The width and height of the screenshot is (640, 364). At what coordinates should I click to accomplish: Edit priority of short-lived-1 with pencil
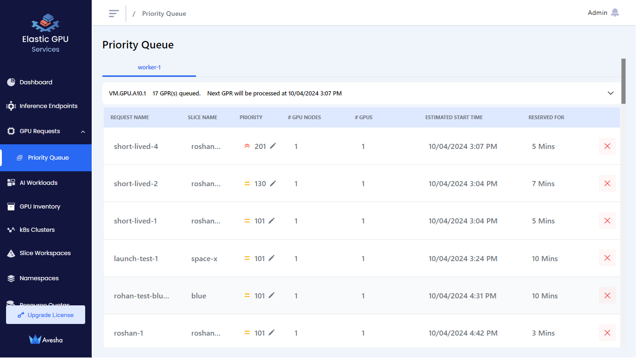point(272,221)
